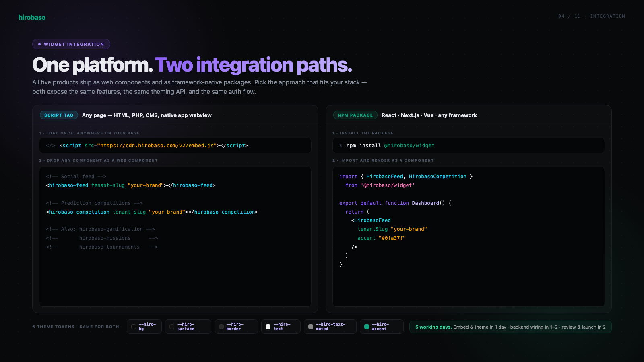Click the --hiro-text white swatch
Image resolution: width=644 pixels, height=362 pixels.
pos(268,327)
